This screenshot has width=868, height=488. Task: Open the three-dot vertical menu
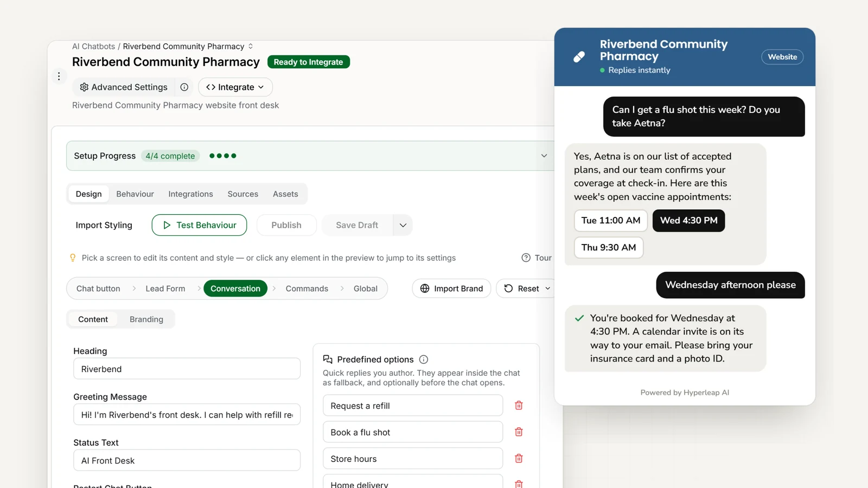(59, 76)
